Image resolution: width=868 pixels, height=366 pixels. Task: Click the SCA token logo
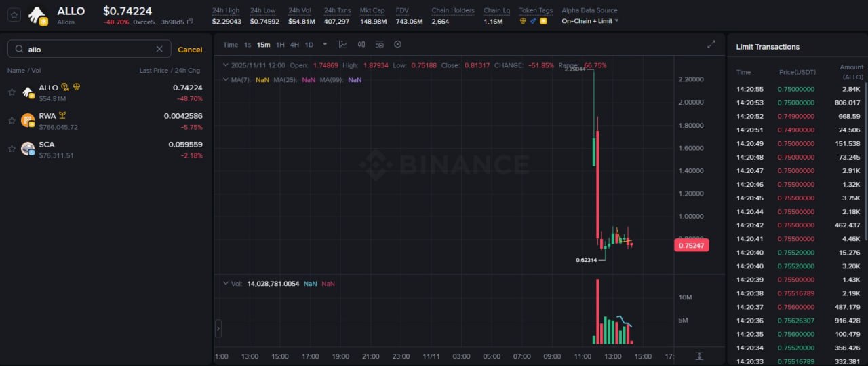point(28,149)
